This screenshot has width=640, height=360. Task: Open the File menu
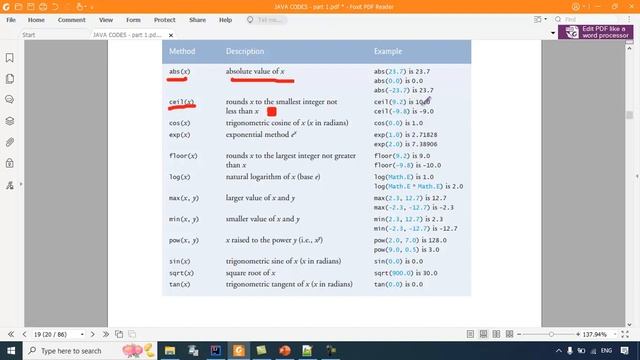click(x=11, y=20)
